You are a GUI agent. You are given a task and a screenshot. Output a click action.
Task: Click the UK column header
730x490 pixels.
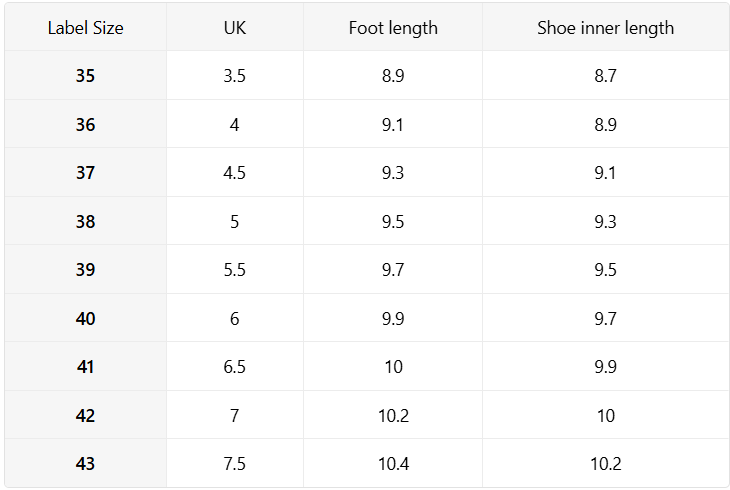(235, 27)
